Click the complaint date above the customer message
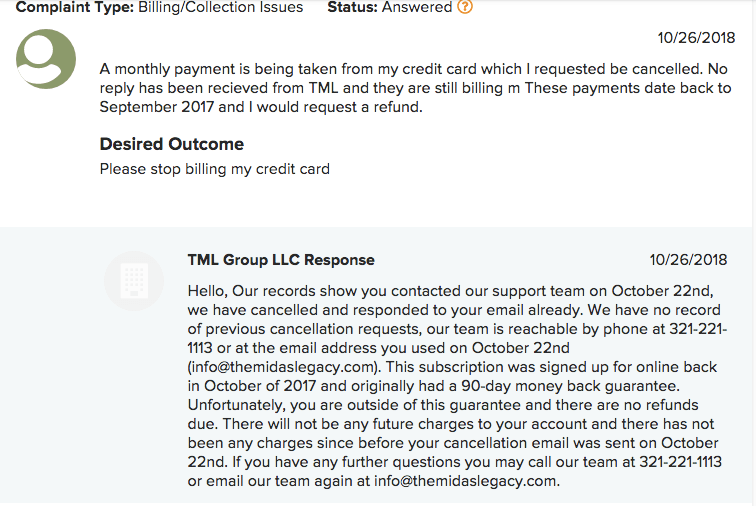Screen dimensions: 756x506 (x=696, y=38)
